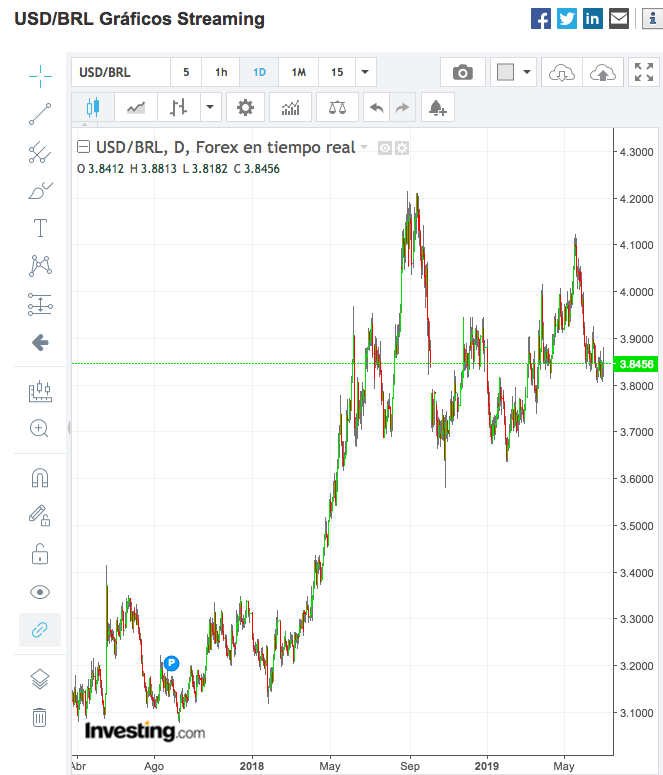
Task: Select the brush drawing tool
Action: pos(40,190)
